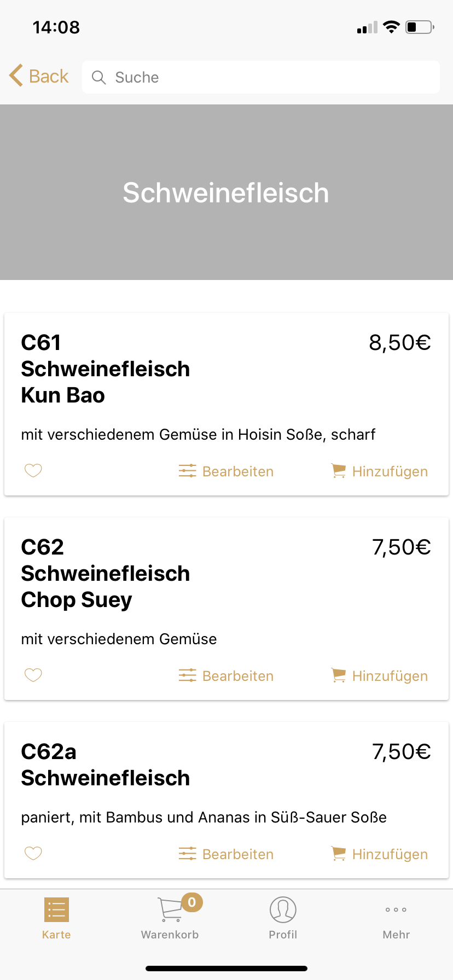Click the search magnifier icon
This screenshot has width=453, height=980.
[x=98, y=78]
